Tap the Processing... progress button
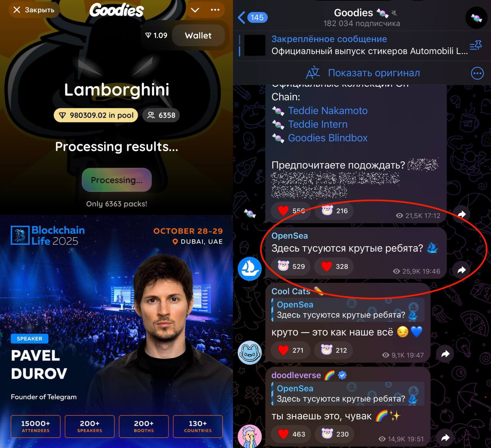491x448 pixels. click(x=117, y=180)
